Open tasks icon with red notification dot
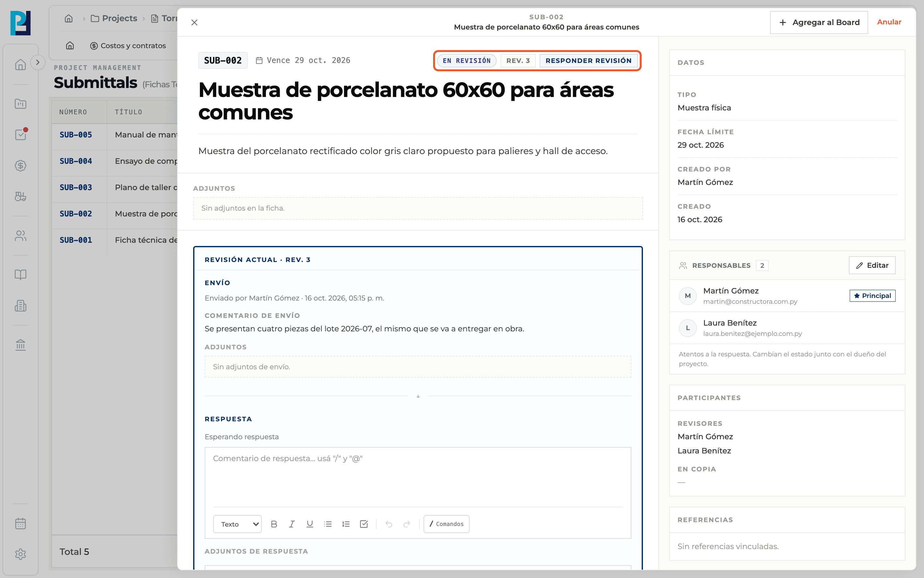The image size is (924, 578). [20, 135]
